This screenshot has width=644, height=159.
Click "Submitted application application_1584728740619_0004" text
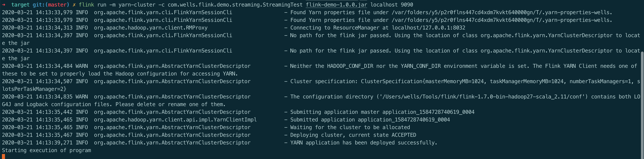click(x=370, y=120)
